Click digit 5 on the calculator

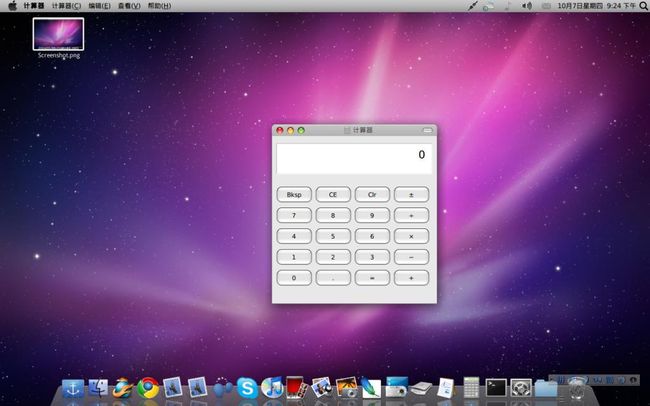click(x=333, y=236)
